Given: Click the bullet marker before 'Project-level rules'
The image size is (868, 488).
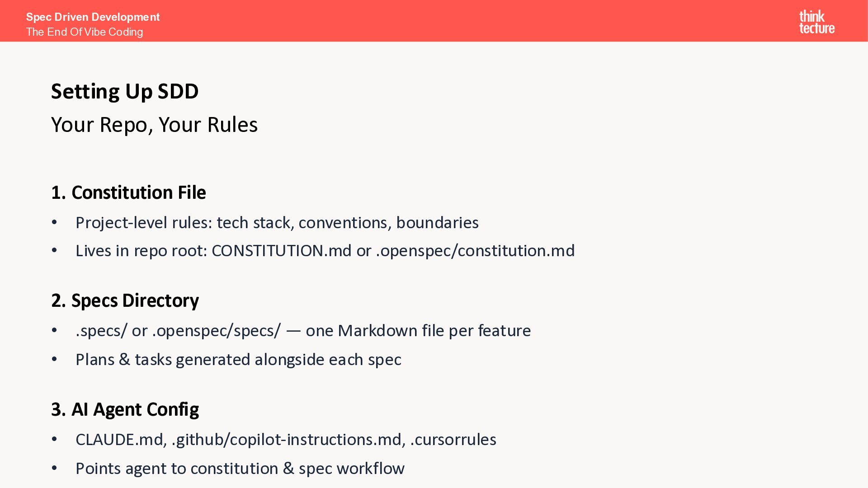Looking at the screenshot, I should pos(54,222).
